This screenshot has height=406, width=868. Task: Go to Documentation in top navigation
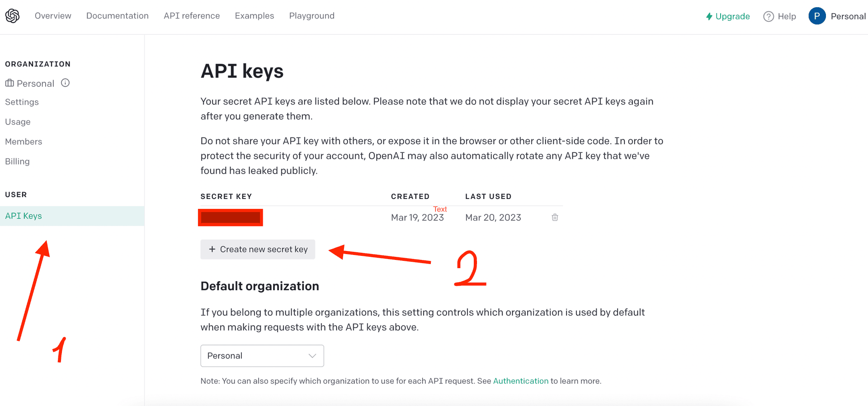[x=117, y=16]
